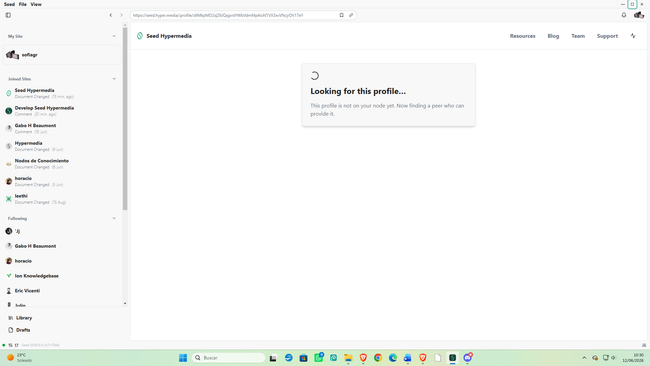Click the sidebar vertical scrollbar
This screenshot has width=650, height=366.
125,118
